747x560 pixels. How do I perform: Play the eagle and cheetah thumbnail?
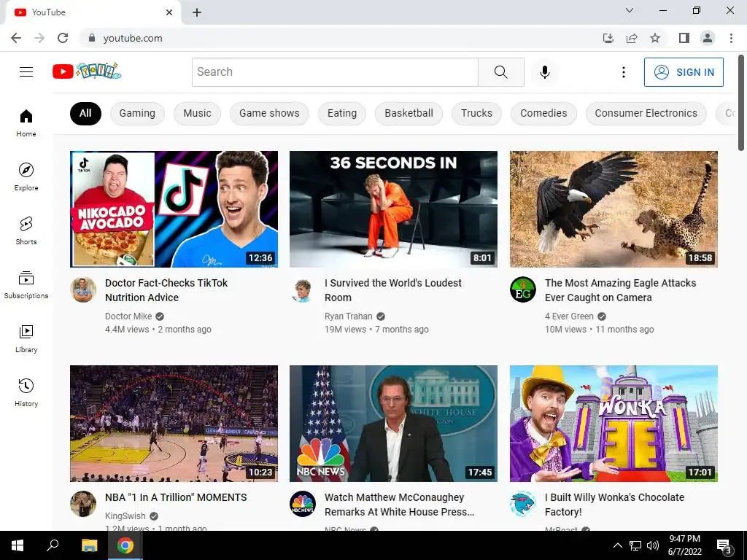pos(614,209)
